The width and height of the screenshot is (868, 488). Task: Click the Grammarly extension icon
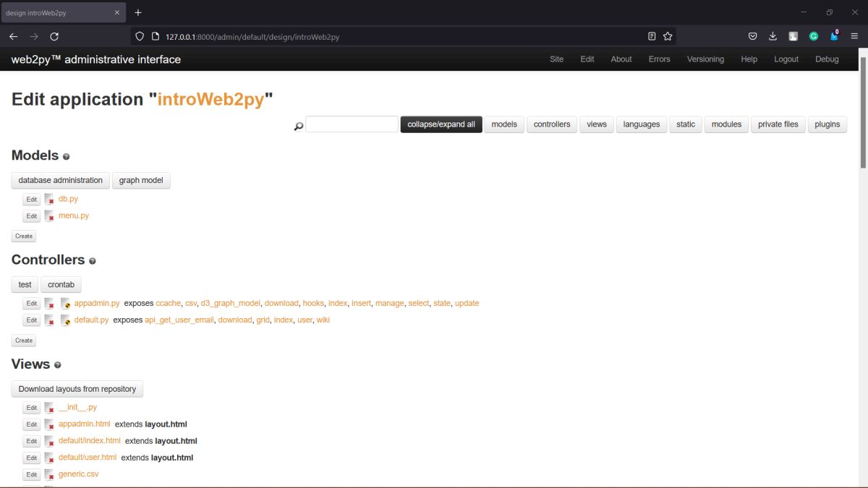813,36
